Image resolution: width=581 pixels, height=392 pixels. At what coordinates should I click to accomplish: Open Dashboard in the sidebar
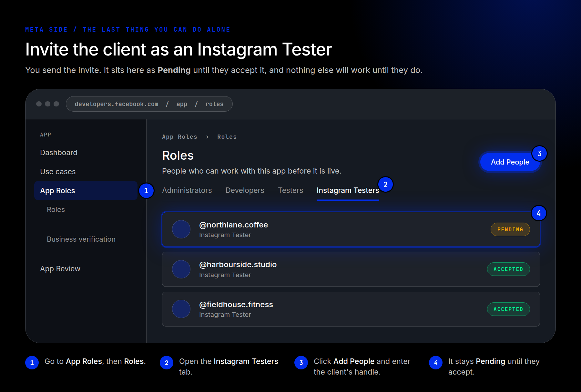59,153
